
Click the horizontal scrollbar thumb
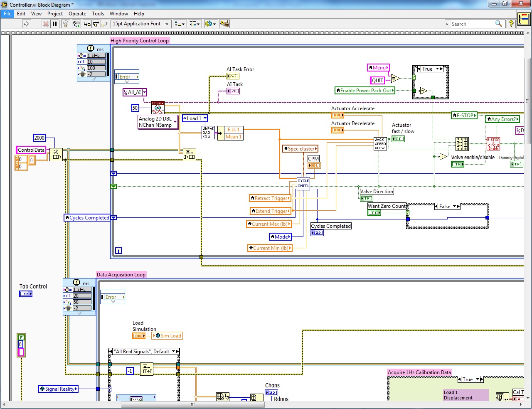192,404
